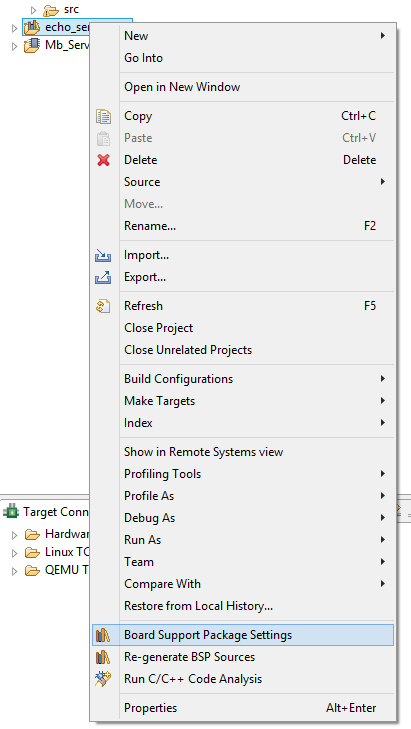Click the src folder icon
The height and width of the screenshot is (729, 411).
(x=51, y=10)
